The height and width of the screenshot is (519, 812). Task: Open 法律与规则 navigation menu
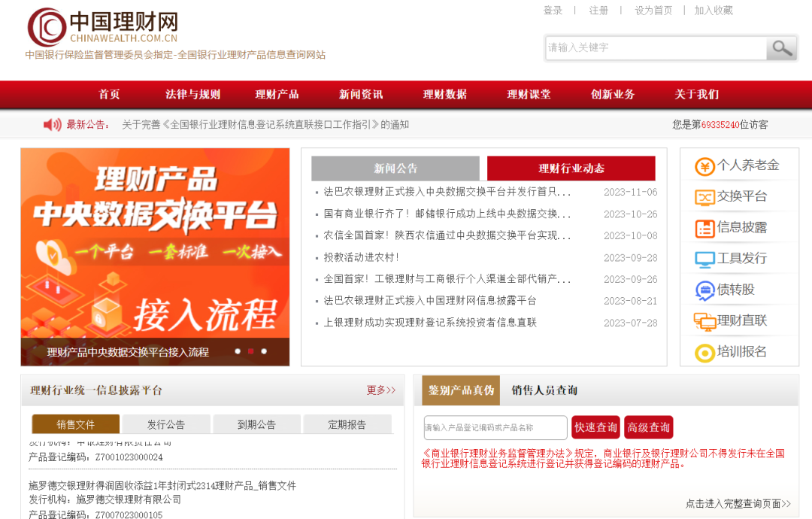[192, 94]
